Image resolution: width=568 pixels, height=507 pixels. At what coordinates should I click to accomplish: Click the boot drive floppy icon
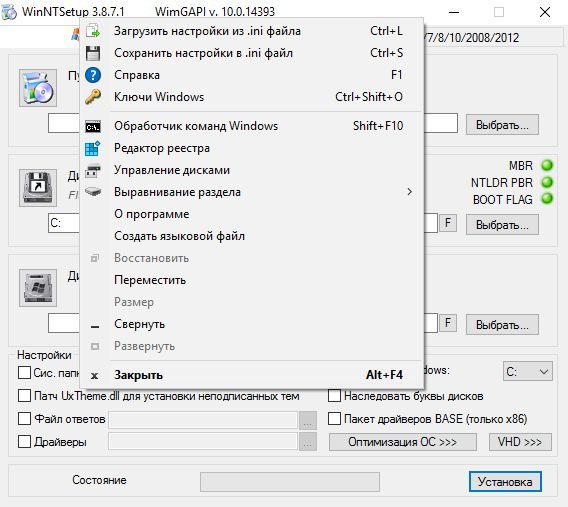coord(38,188)
